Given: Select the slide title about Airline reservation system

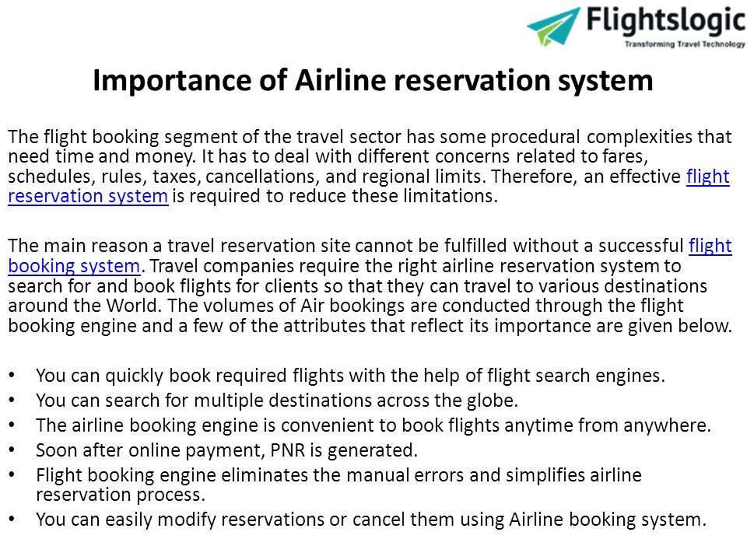Looking at the screenshot, I should pos(373,79).
